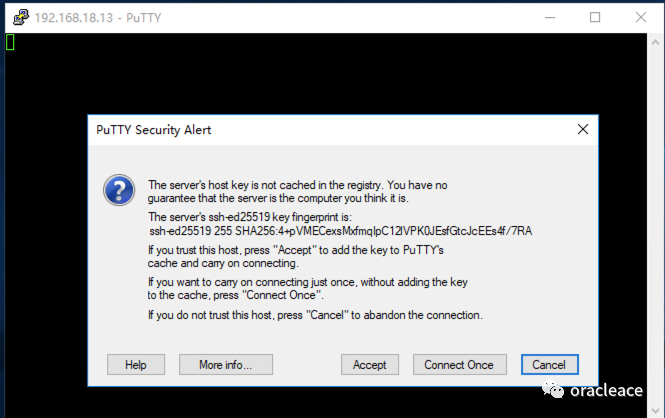665x418 pixels.
Task: Click the green terminal cursor
Action: pyautogui.click(x=10, y=42)
